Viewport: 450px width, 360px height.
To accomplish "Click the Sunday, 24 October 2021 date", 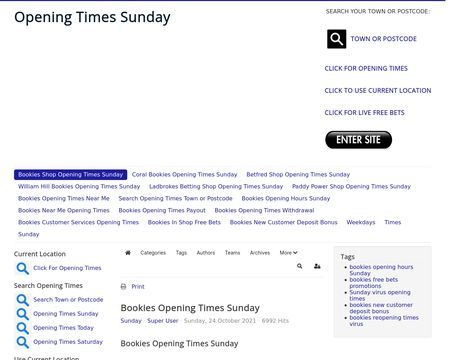I will tap(220, 321).
